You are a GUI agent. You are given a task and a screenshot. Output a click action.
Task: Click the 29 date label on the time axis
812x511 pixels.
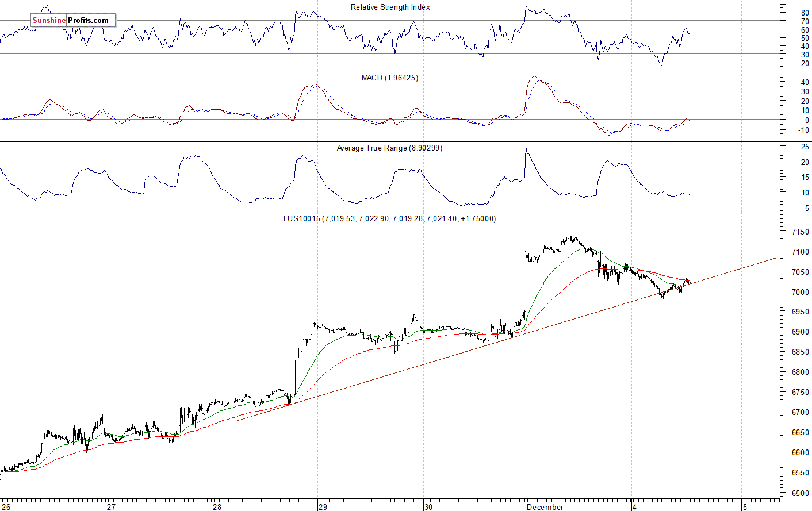click(323, 507)
